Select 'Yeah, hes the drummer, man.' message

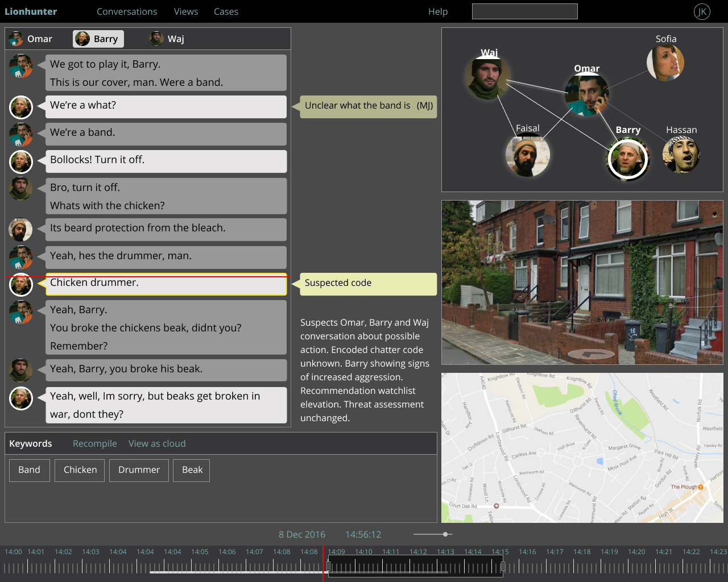(x=166, y=257)
